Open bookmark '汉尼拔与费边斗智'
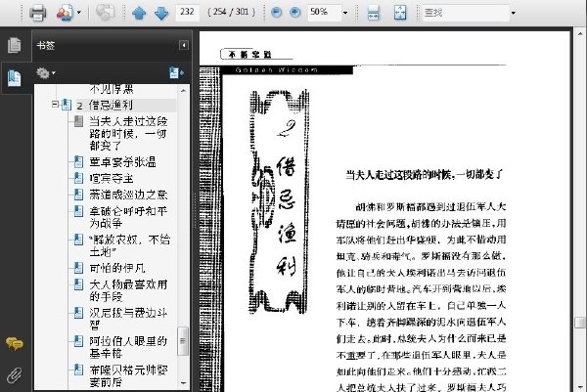Image resolution: width=587 pixels, height=392 pixels. point(128,319)
